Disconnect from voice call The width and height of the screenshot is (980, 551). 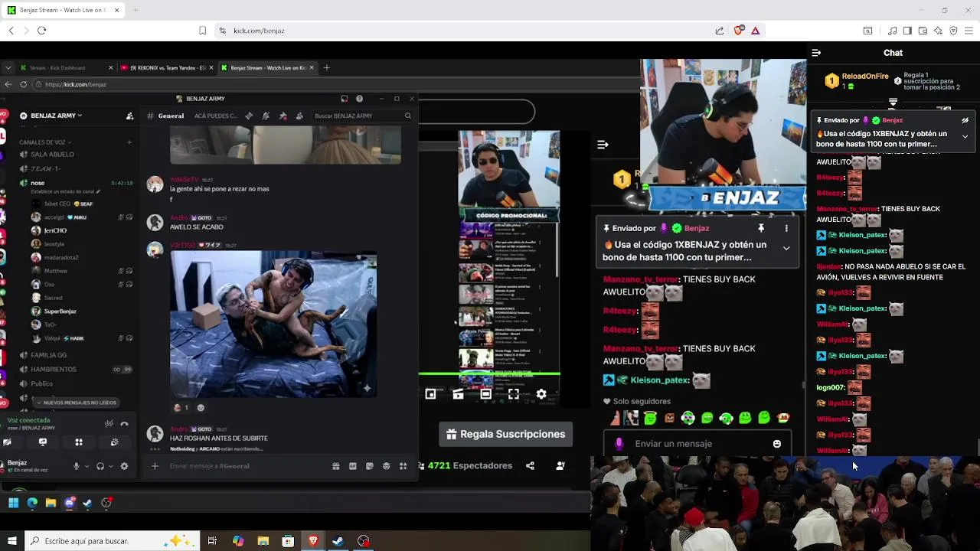click(124, 424)
